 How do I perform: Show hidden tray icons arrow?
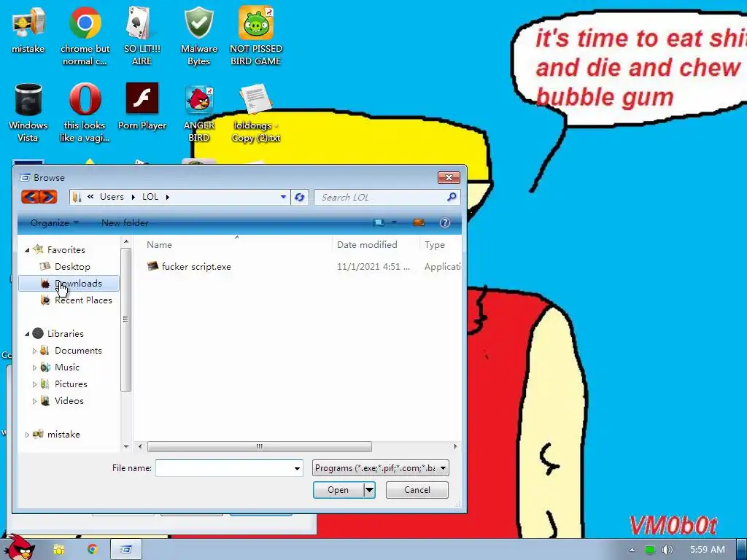tap(632, 550)
